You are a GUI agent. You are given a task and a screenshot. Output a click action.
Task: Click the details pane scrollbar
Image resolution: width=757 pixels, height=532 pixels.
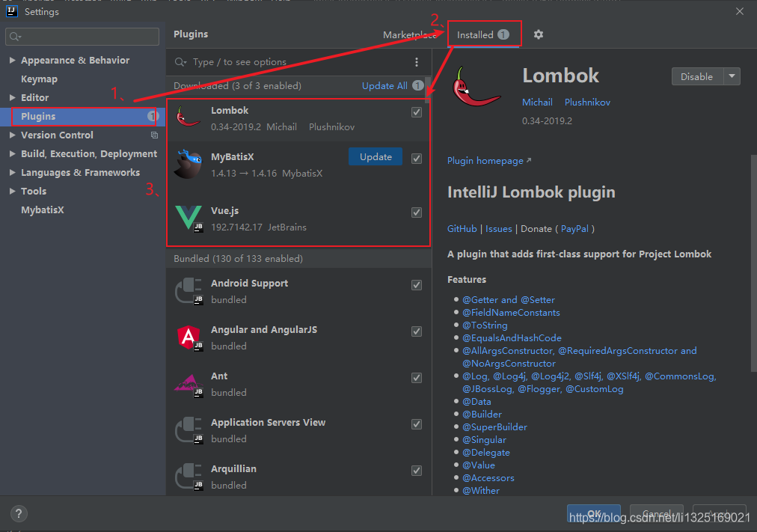tap(753, 263)
